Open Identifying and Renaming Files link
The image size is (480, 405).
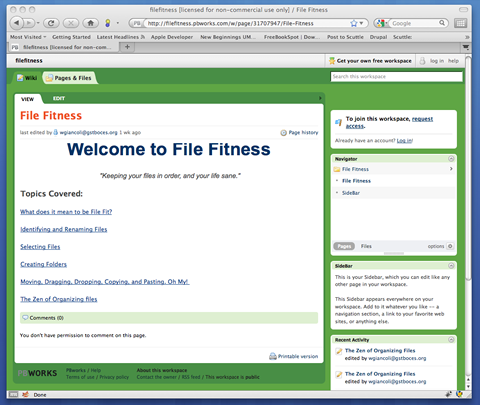pyautogui.click(x=64, y=229)
